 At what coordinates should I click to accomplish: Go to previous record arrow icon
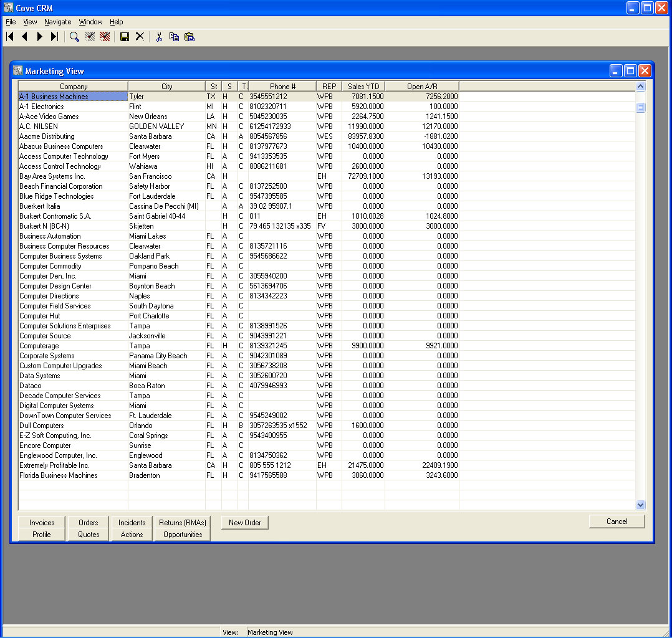coord(24,37)
